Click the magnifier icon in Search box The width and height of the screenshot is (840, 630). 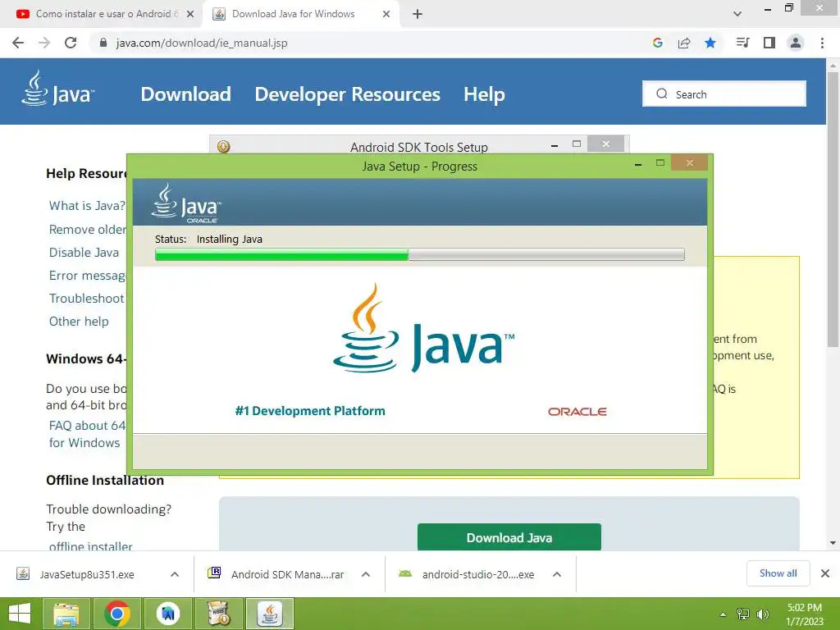coord(662,94)
